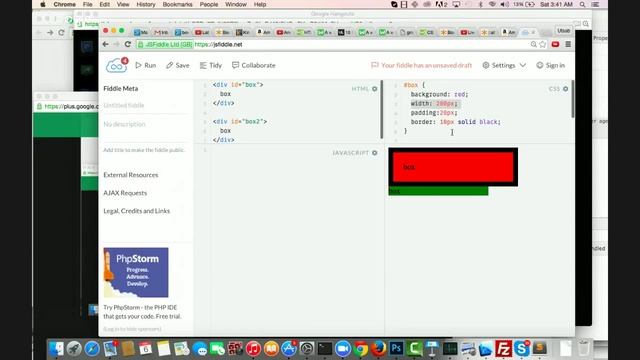The width and height of the screenshot is (640, 360).
Task: Reload the jsfiddle.net page
Action: pos(128,44)
